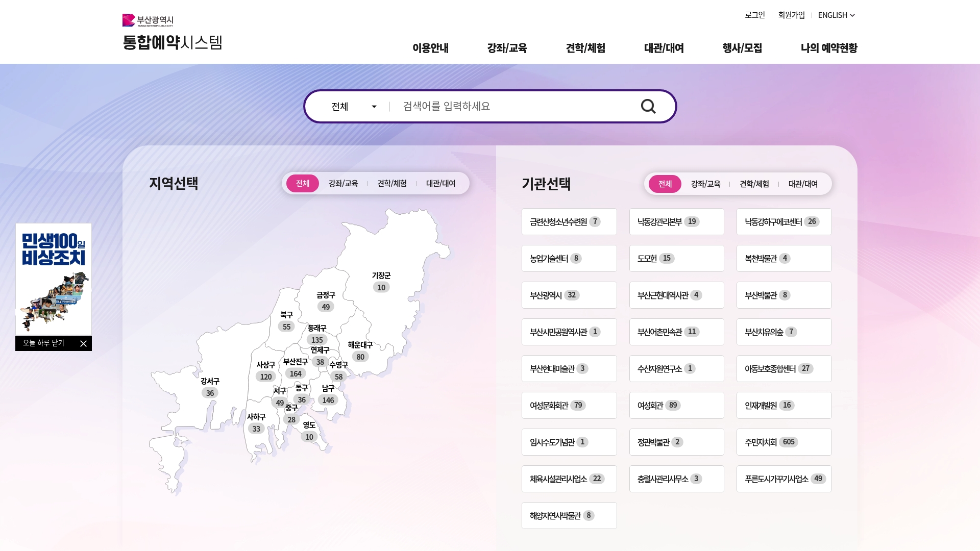Select 금정구 district on the map
980x551 pixels.
[326, 300]
